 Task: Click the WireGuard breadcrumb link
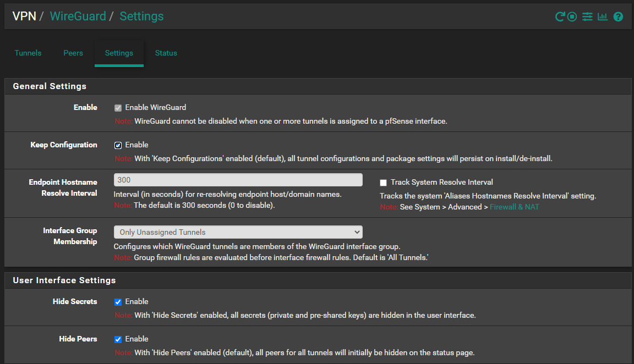coord(78,16)
